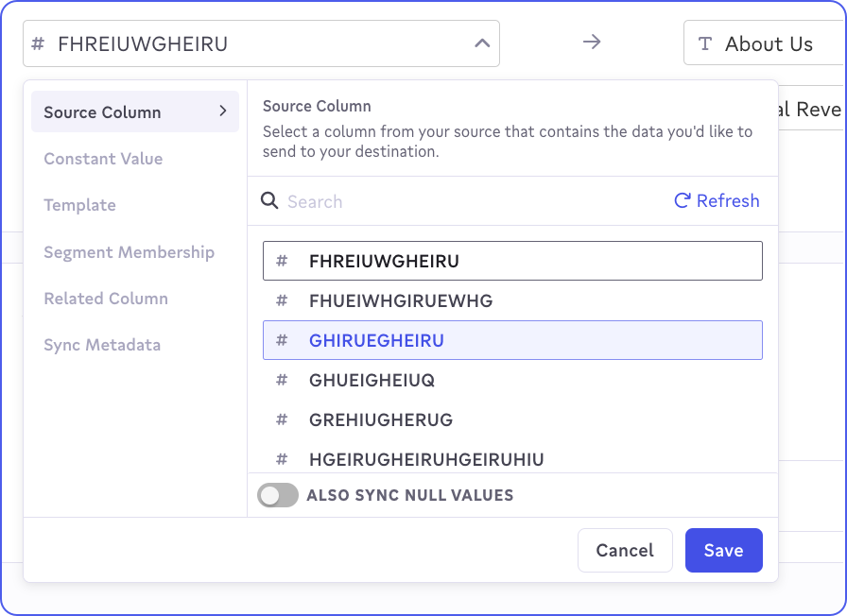The width and height of the screenshot is (847, 616).
Task: Select the GHIRUEGHEIRU column row
Action: [512, 341]
